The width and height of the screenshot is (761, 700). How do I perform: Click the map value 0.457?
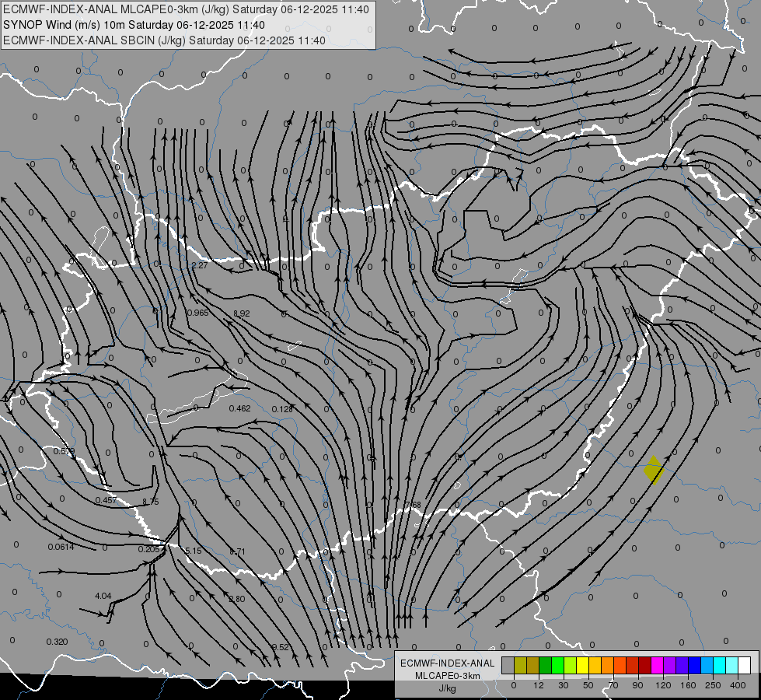(x=106, y=500)
